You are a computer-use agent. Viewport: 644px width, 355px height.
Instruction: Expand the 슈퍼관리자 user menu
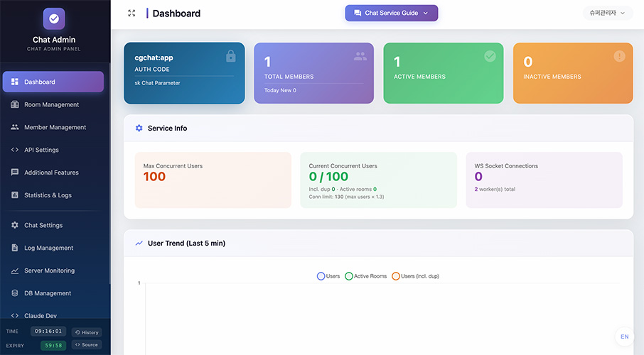click(608, 13)
